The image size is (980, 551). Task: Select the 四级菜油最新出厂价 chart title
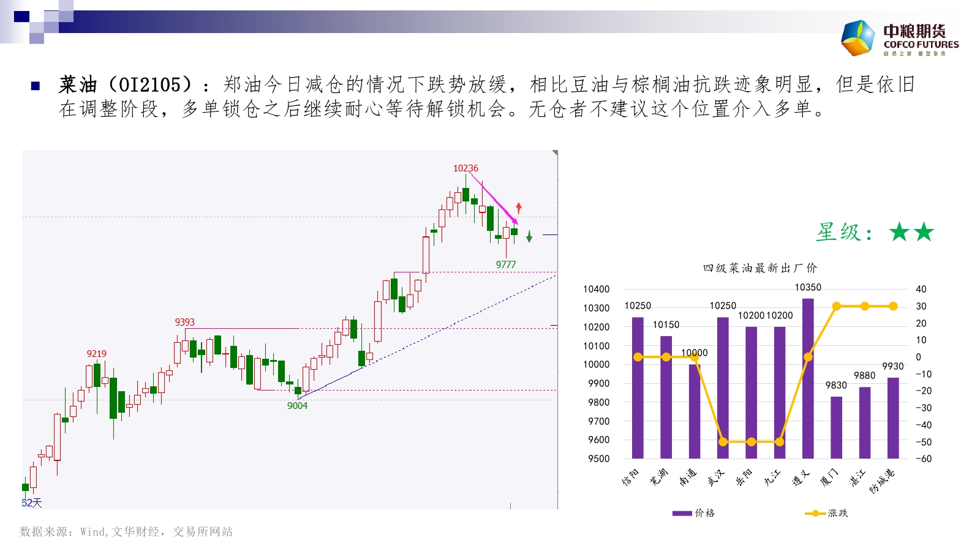[x=759, y=268]
